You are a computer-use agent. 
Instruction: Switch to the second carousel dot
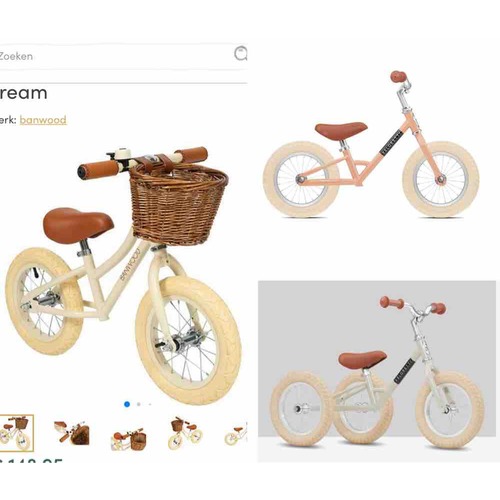[x=139, y=404]
